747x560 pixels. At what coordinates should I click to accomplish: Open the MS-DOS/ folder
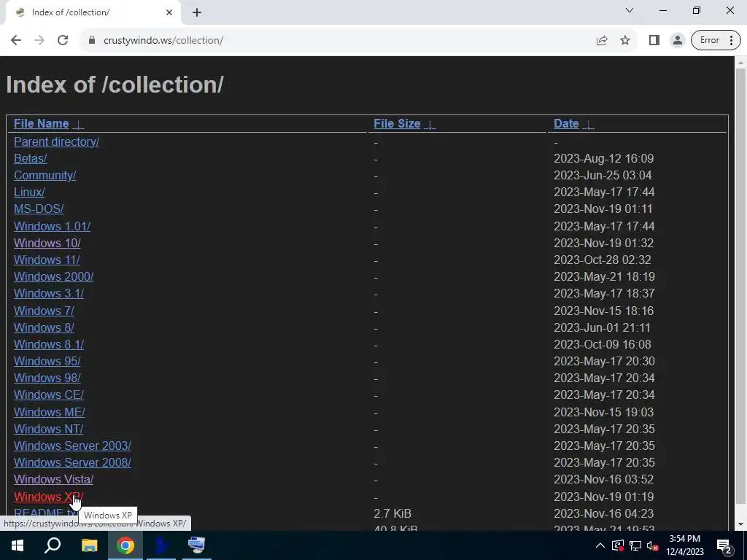39,209
